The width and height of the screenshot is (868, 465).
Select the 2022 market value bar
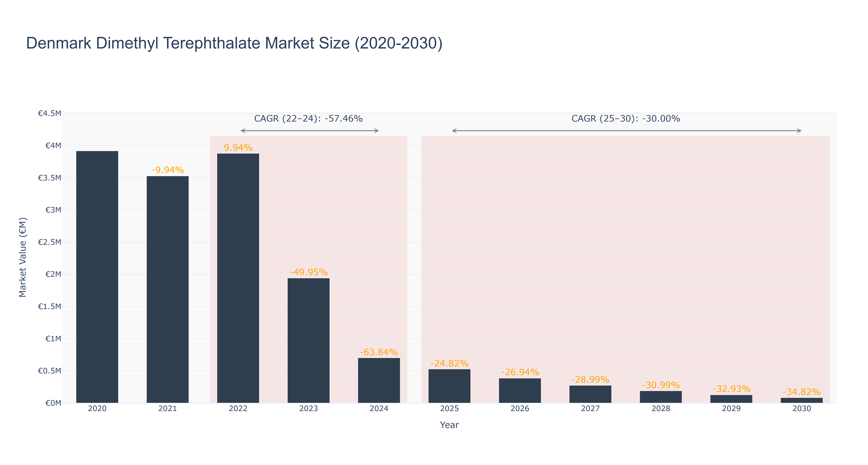click(x=238, y=278)
